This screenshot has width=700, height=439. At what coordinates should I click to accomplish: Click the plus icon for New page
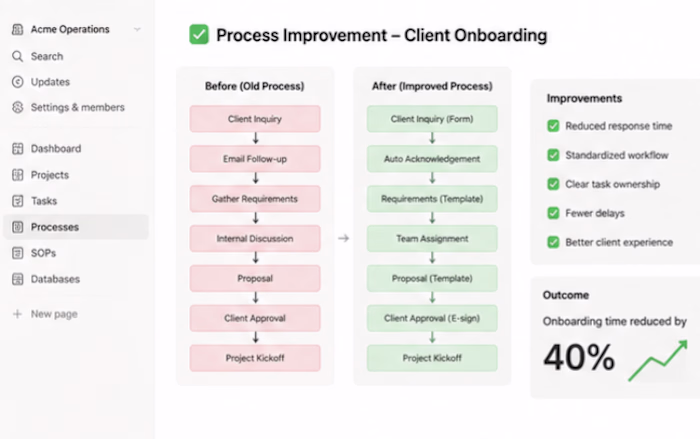[17, 314]
